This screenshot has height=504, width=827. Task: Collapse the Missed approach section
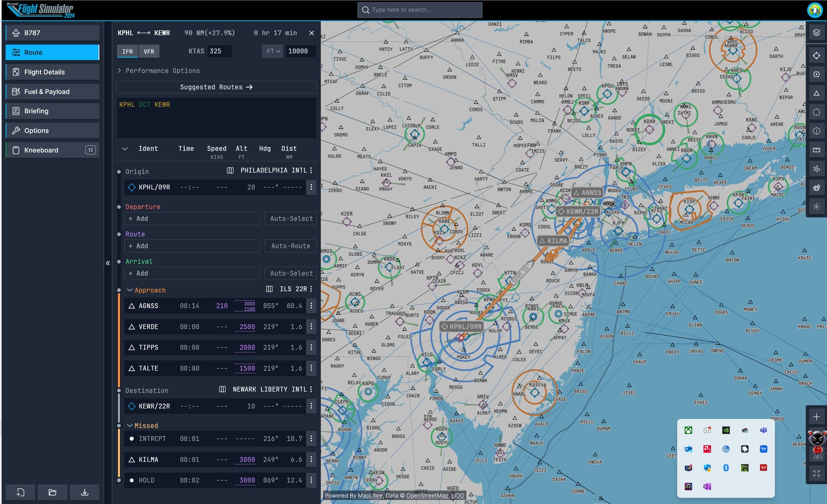tap(130, 426)
